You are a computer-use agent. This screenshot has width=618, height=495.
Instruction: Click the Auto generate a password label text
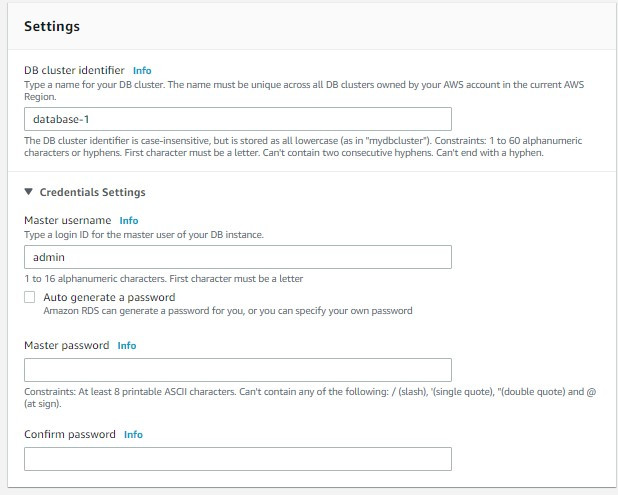point(109,297)
